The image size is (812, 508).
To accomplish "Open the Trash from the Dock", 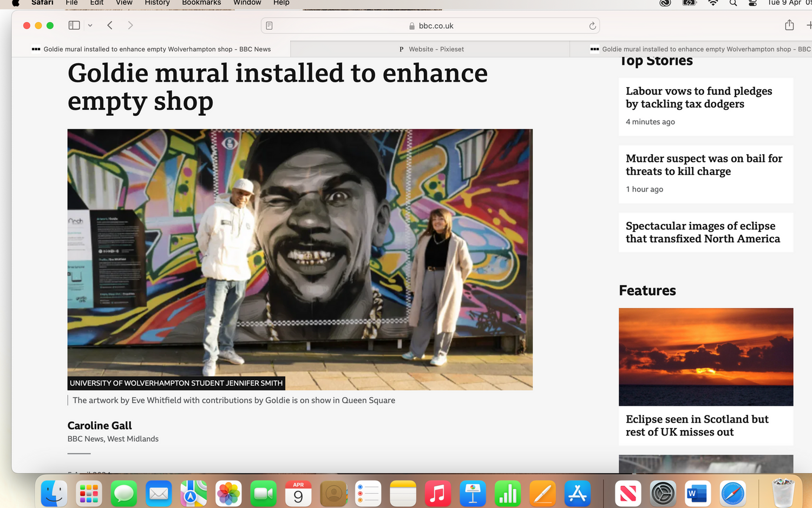I will [783, 493].
